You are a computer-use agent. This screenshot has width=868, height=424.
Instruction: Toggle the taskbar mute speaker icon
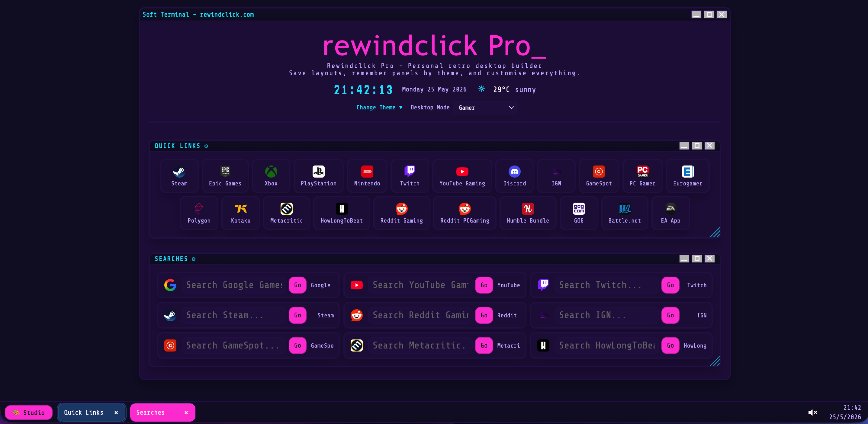[812, 412]
